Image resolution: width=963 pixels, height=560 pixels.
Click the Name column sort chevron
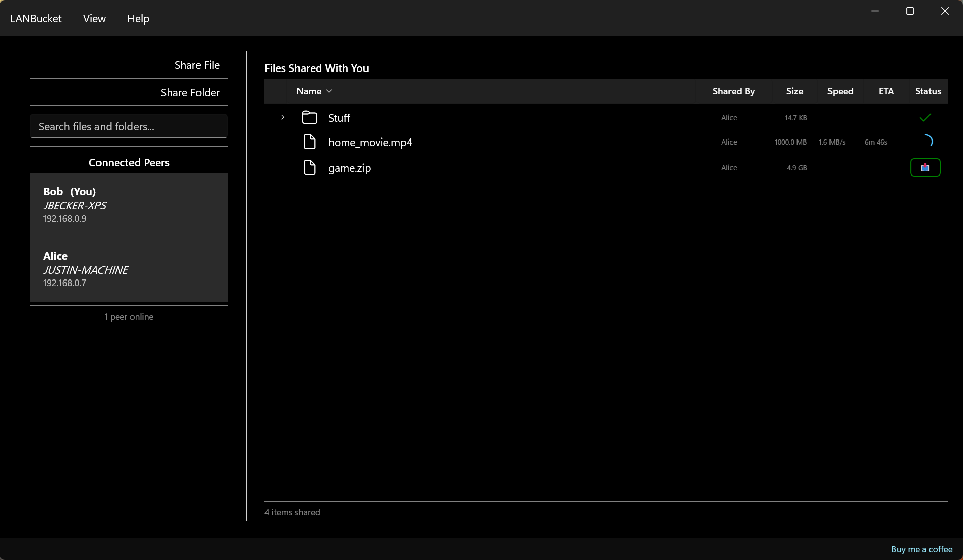pos(329,91)
